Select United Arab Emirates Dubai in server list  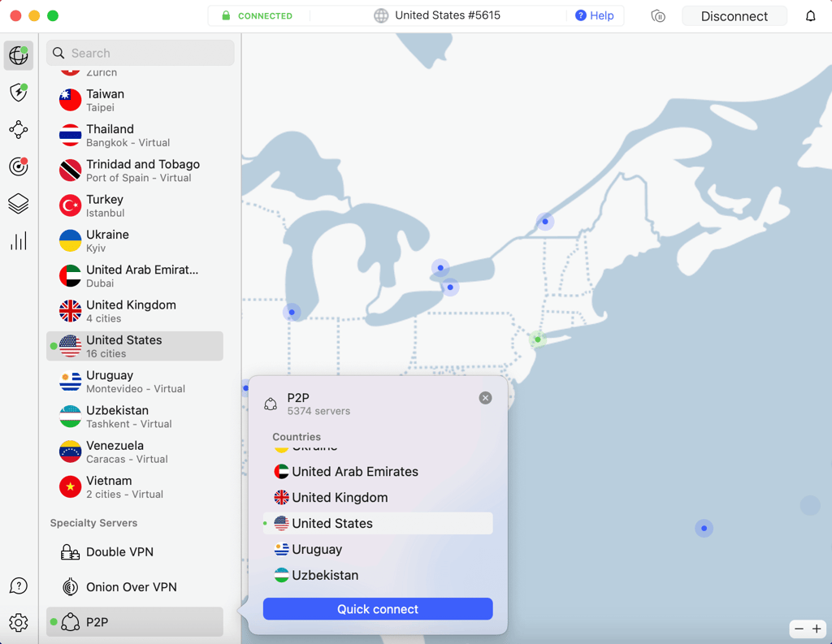tap(135, 276)
